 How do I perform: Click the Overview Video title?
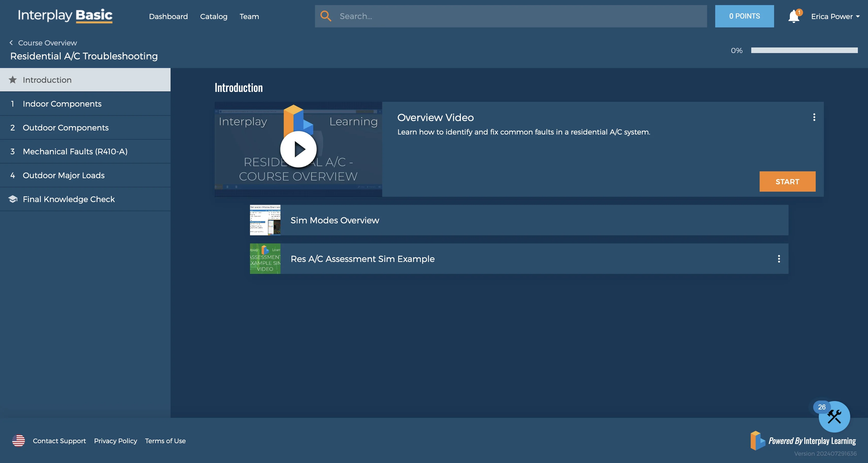coord(435,118)
